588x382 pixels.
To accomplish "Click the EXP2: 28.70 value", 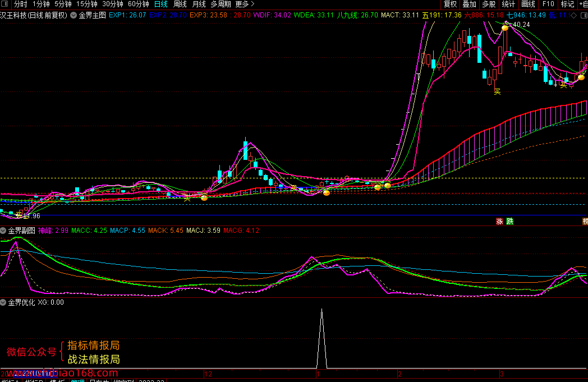I will point(168,15).
